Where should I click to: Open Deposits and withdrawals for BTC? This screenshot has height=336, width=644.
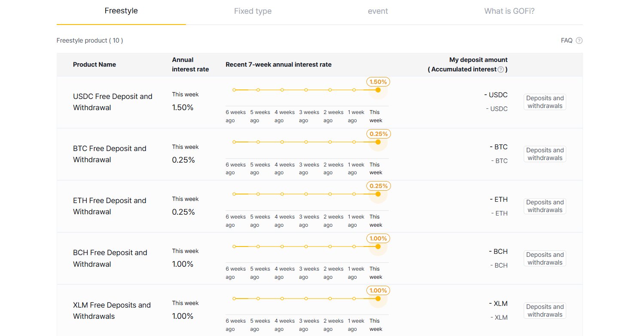click(545, 154)
